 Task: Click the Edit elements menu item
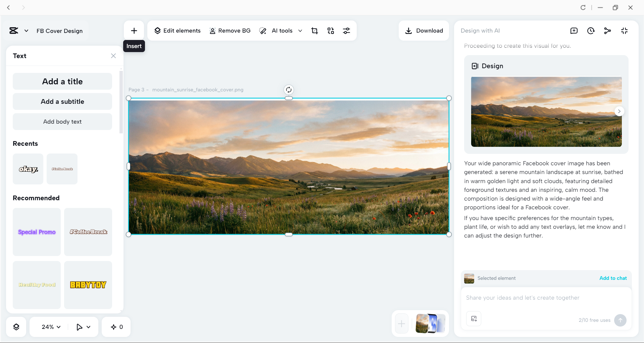[178, 31]
